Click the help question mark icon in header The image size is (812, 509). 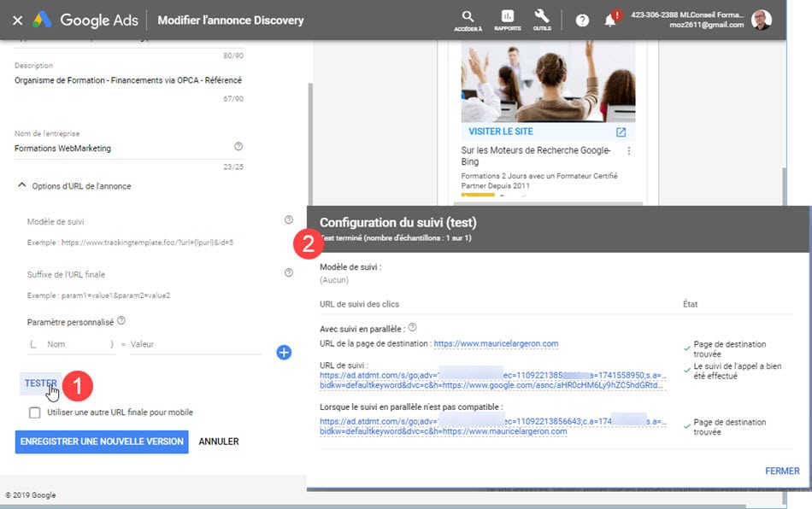[x=582, y=20]
